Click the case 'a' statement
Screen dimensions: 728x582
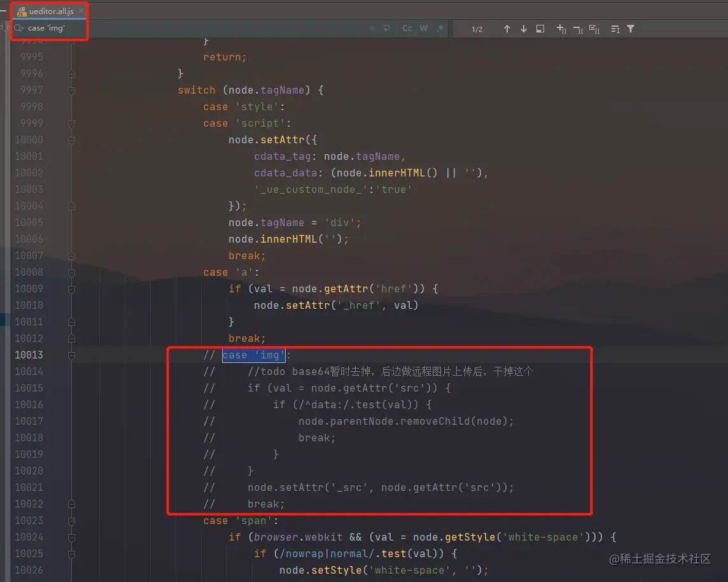(x=231, y=272)
